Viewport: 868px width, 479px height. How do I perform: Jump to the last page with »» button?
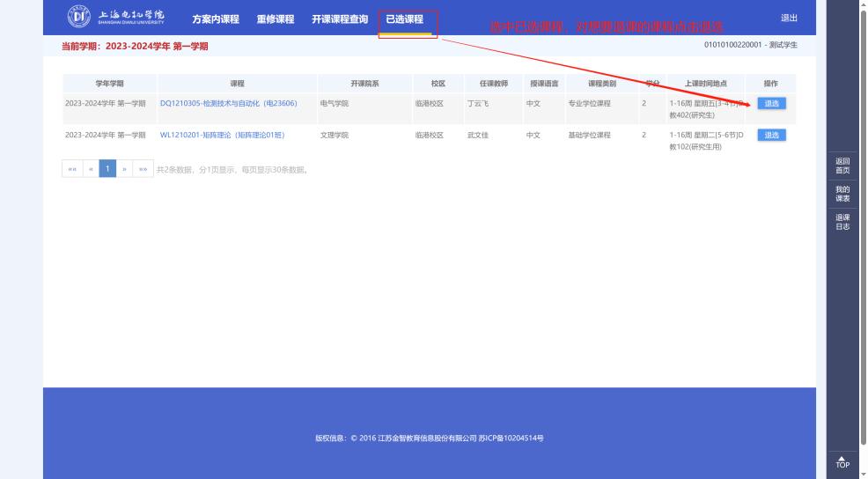coord(142,169)
